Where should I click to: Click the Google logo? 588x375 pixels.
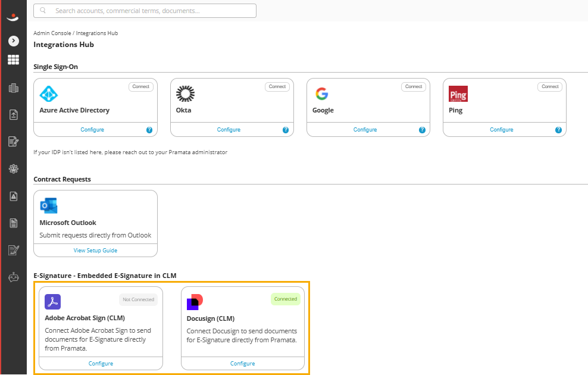[x=322, y=94]
